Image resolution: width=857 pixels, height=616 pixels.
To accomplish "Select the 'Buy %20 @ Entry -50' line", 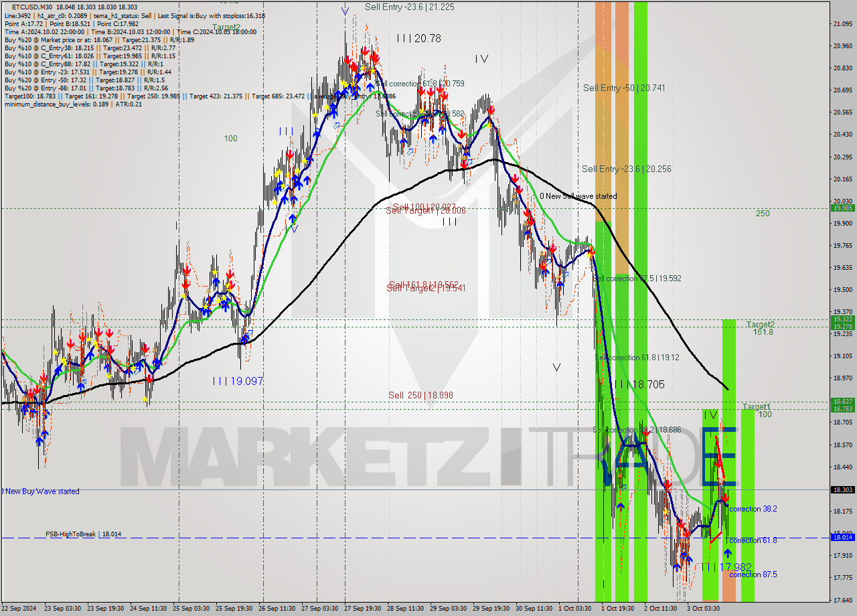I will pos(86,80).
